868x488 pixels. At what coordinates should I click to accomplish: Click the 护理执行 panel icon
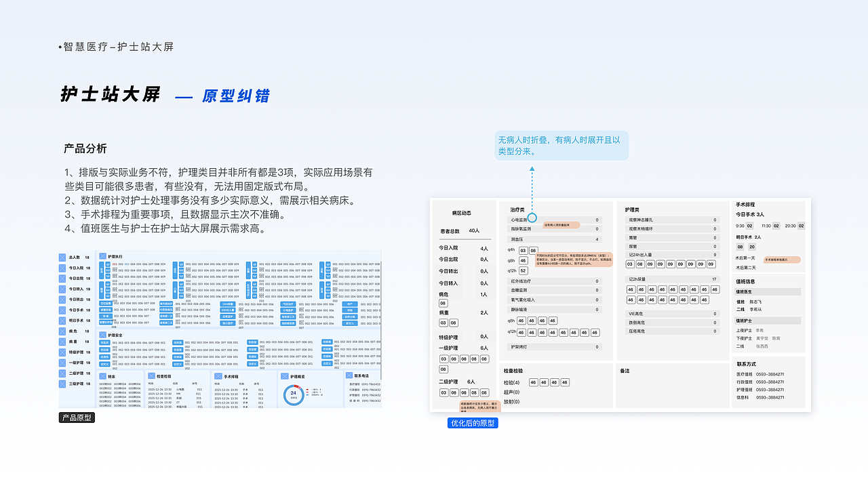pyautogui.click(x=103, y=256)
